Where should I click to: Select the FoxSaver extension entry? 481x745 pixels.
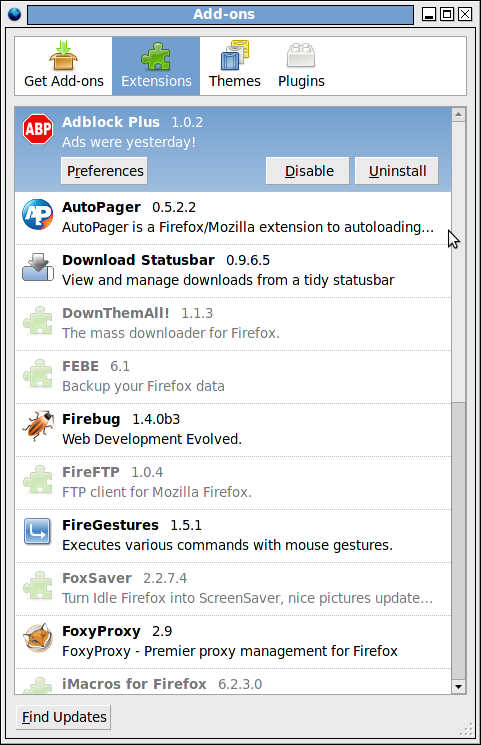click(x=233, y=589)
